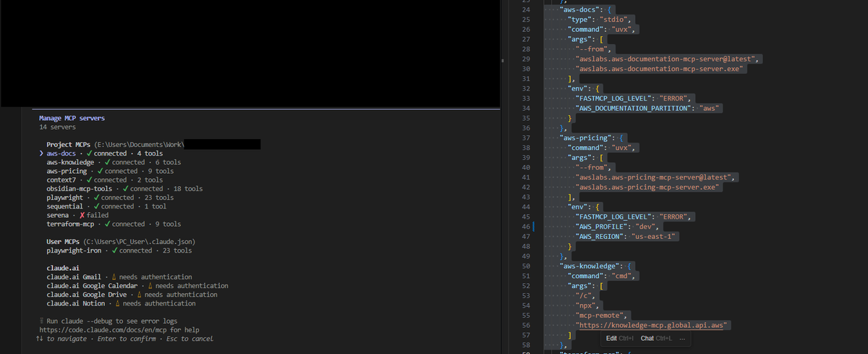
Task: Click the 'Manage MCP servers' heading
Action: coord(73,117)
